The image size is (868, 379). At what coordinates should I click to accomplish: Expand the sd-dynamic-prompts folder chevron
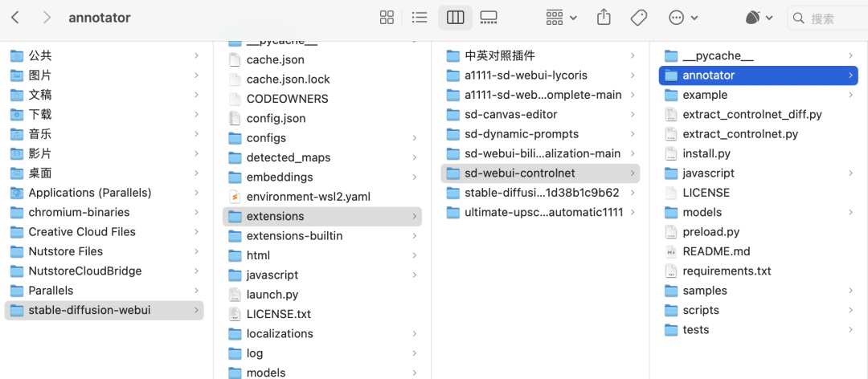(632, 134)
